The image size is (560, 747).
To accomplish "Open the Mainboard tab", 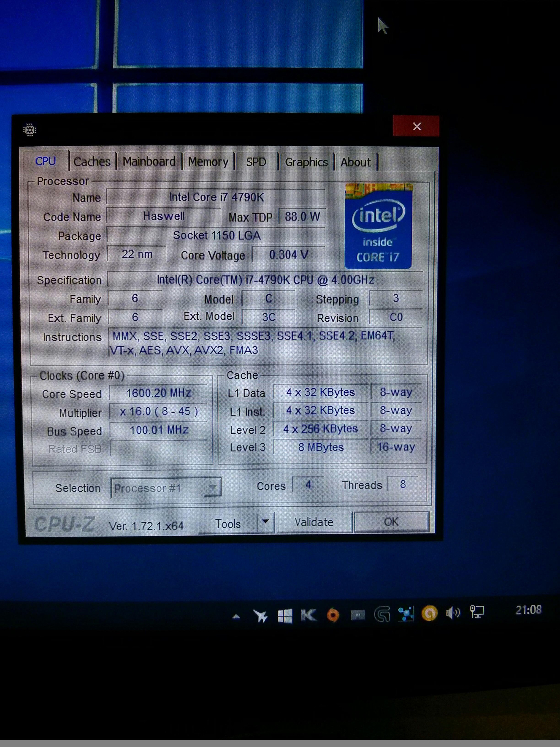I will 149,162.
